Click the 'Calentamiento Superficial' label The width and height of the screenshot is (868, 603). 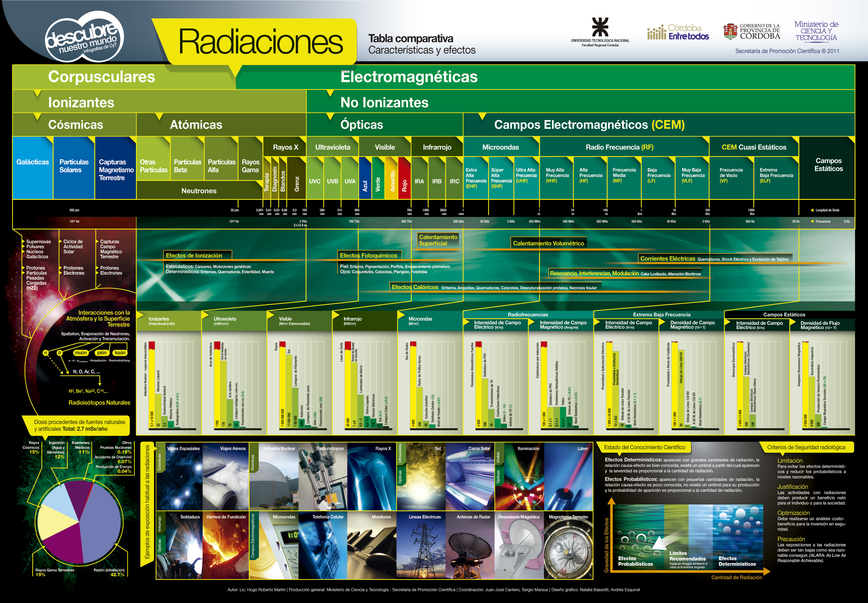tap(438, 240)
